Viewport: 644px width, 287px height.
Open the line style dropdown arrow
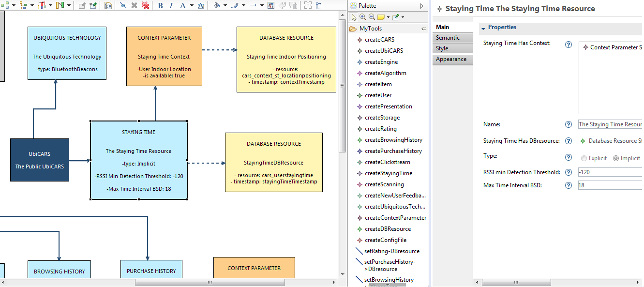pos(262,5)
